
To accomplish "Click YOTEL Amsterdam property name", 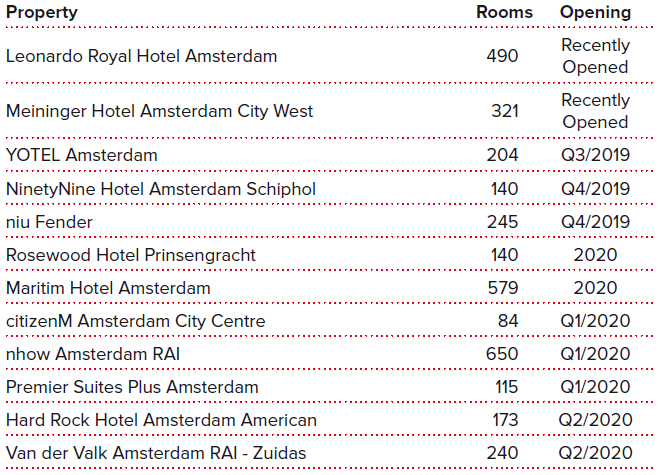I will tap(82, 155).
